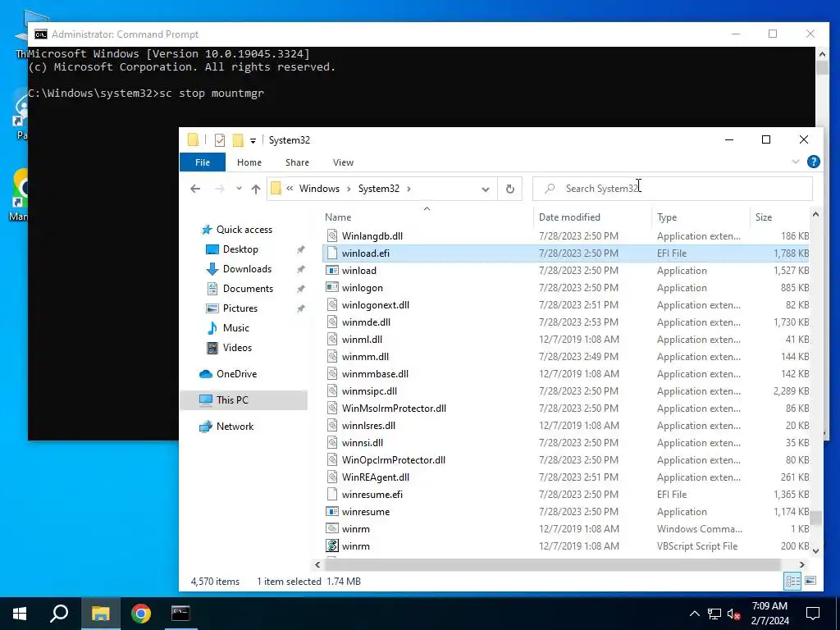Viewport: 840px width, 630px height.
Task: Select WinMsoIrmProtector.dll file
Action: point(394,409)
